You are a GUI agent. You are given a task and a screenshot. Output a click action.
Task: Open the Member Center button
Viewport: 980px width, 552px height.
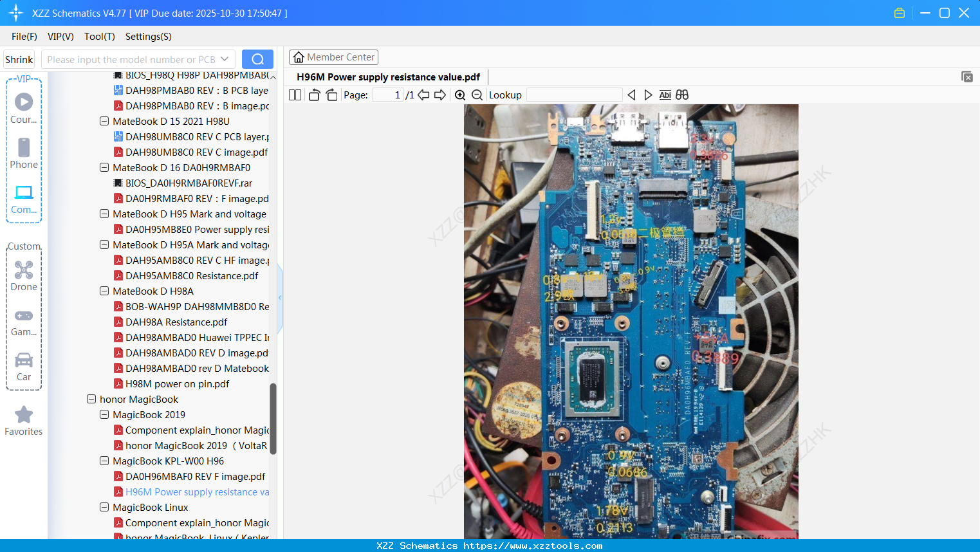coord(333,57)
